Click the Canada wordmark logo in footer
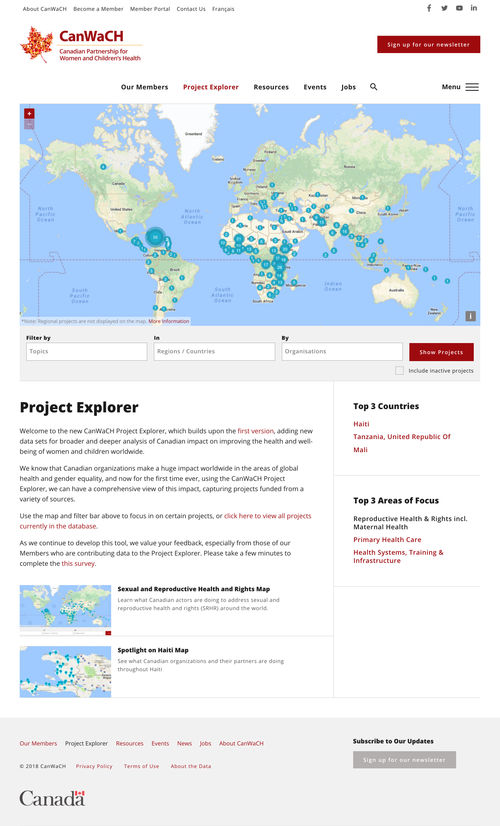 pos(52,799)
